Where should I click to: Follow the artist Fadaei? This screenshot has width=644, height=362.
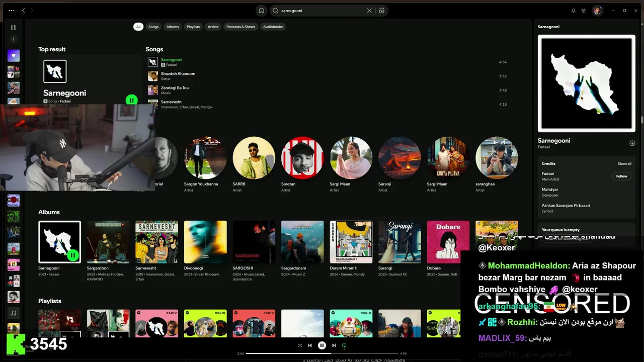[622, 176]
